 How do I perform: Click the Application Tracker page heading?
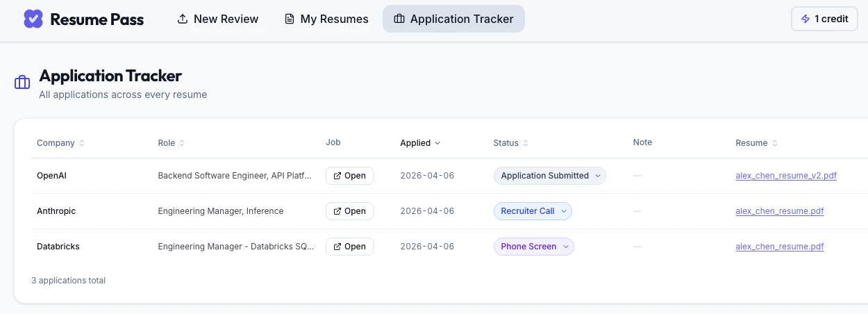pos(110,76)
